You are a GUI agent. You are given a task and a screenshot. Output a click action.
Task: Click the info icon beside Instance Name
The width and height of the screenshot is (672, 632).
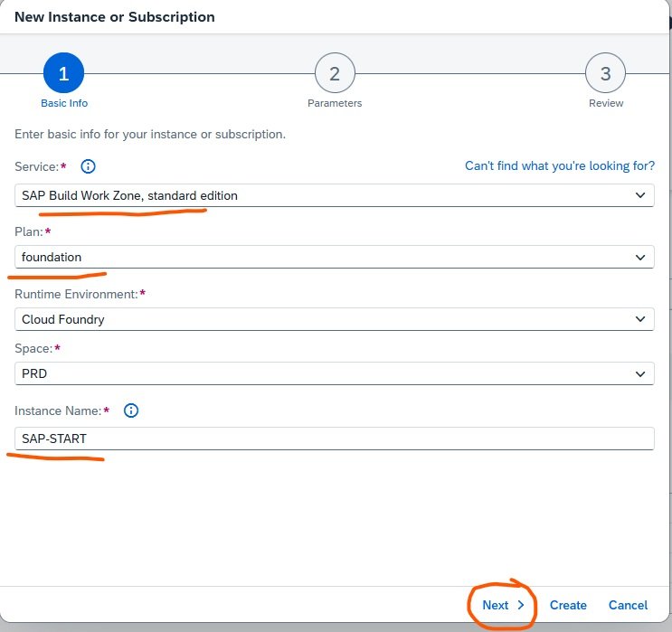131,410
